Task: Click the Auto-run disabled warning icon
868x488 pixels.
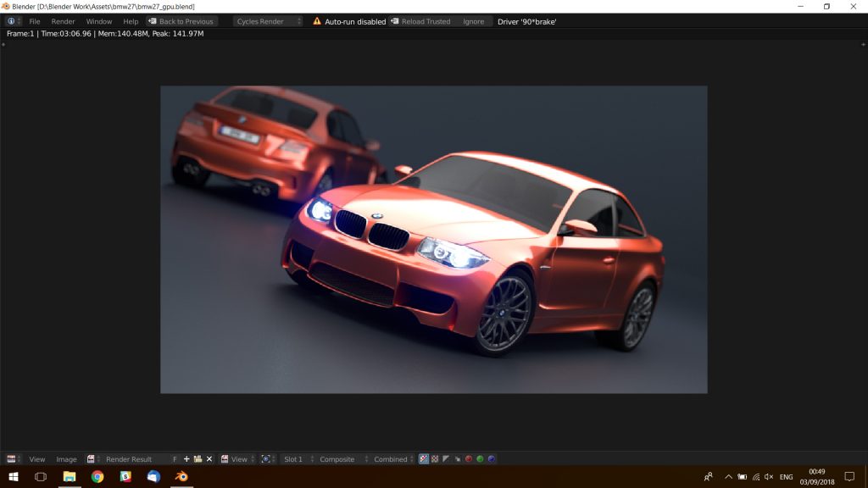Action: pyautogui.click(x=317, y=21)
